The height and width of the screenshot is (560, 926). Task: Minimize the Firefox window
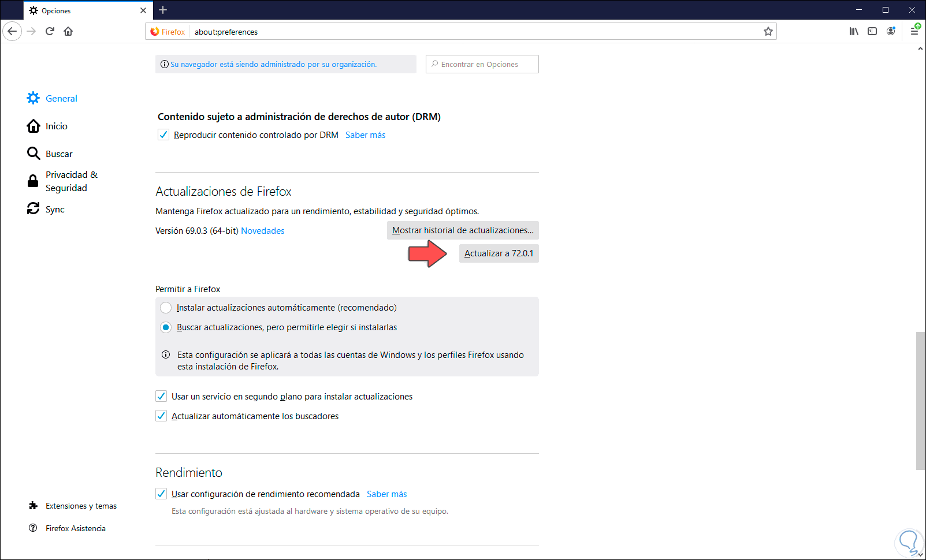(859, 10)
